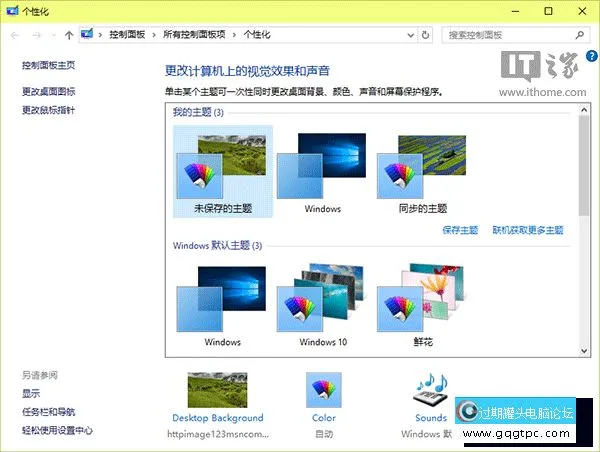Click the title bar personalization window icon

click(12, 11)
